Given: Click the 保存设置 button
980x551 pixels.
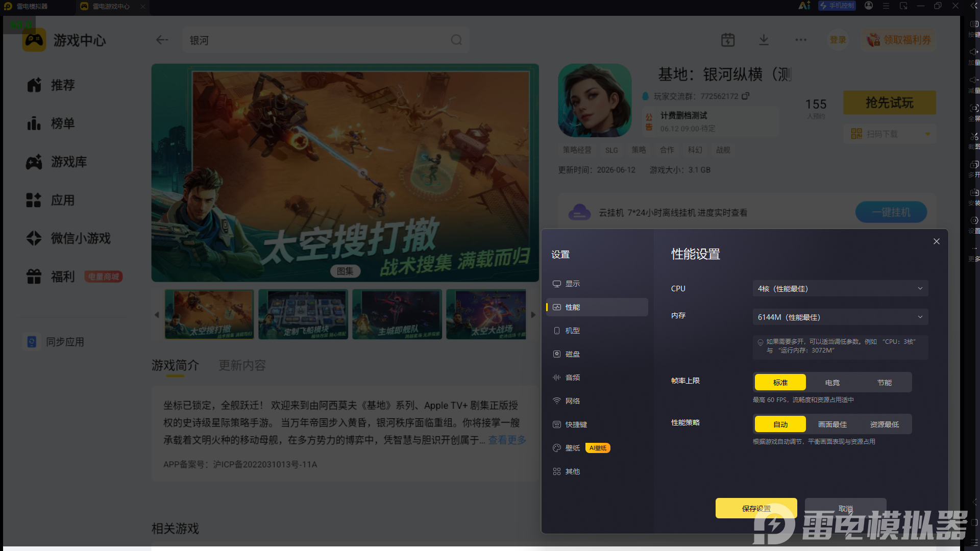Looking at the screenshot, I should pyautogui.click(x=756, y=508).
